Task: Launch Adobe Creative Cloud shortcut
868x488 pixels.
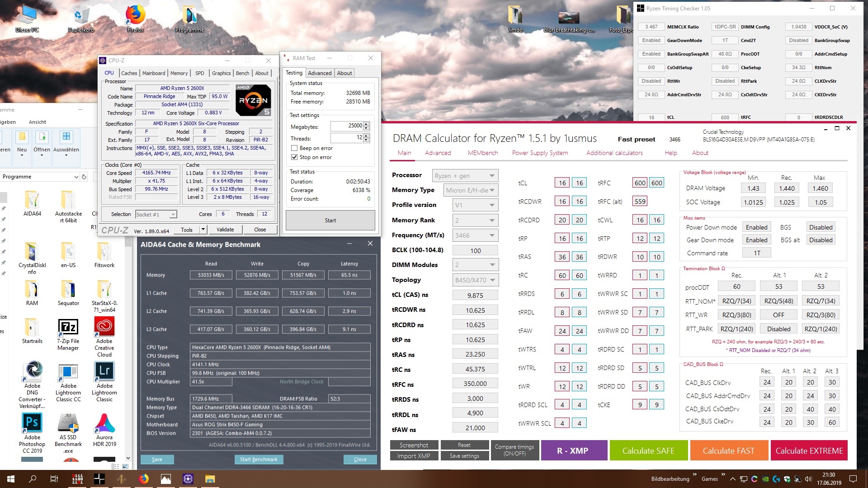Action: 104,327
